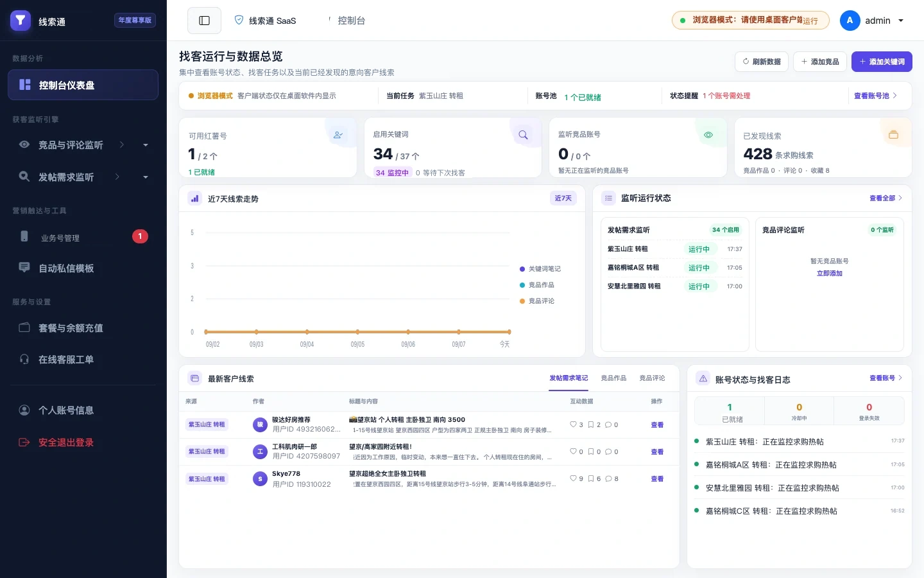Click the headset icon for 在线客服工单
The image size is (924, 578).
tap(24, 359)
